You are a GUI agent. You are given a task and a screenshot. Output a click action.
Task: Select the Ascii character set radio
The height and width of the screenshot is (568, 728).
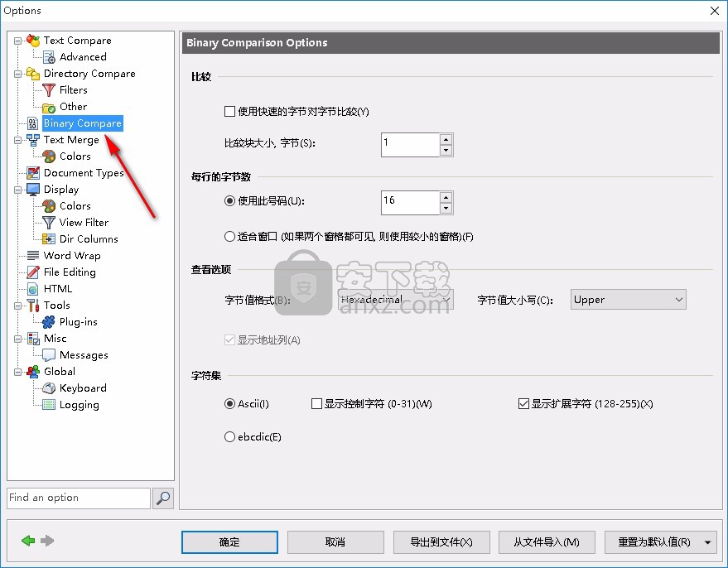pyautogui.click(x=229, y=404)
